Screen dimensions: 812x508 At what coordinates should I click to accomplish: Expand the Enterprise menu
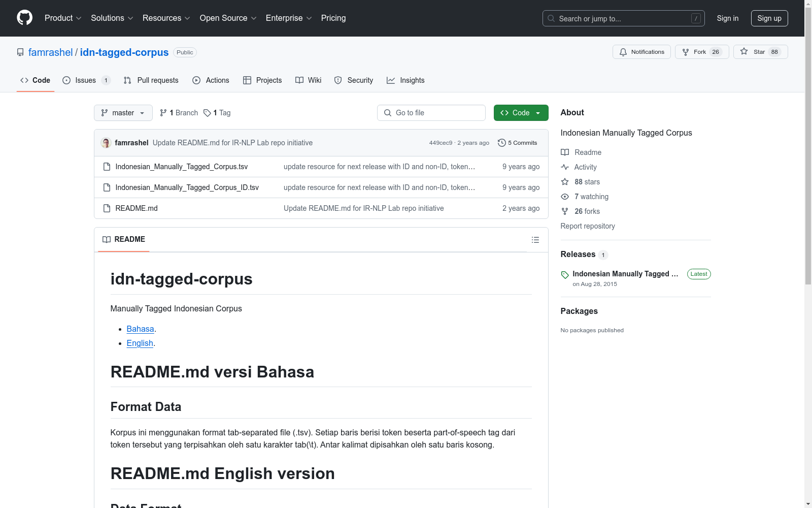click(289, 18)
